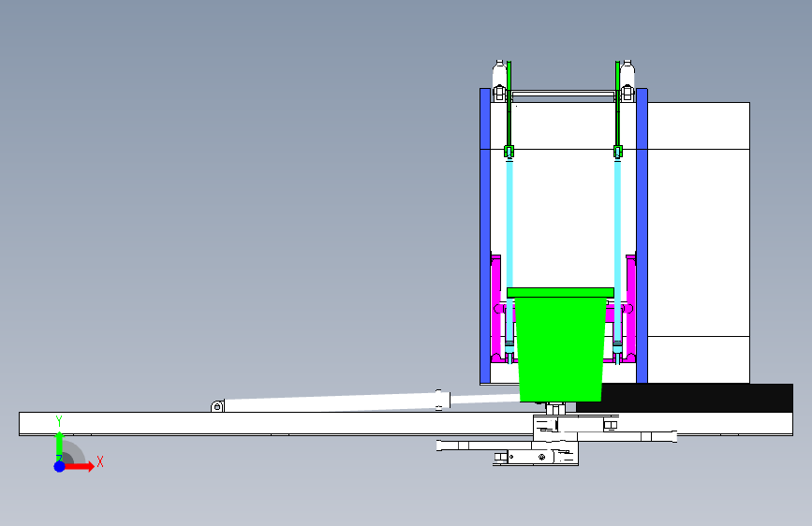Click the green Y axis arrow
The height and width of the screenshot is (526, 812).
[59, 445]
